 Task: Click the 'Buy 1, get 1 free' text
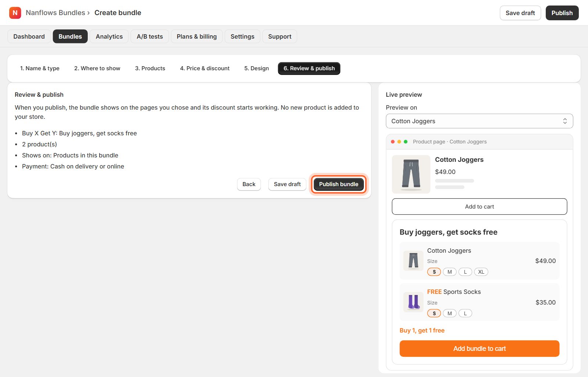point(422,330)
